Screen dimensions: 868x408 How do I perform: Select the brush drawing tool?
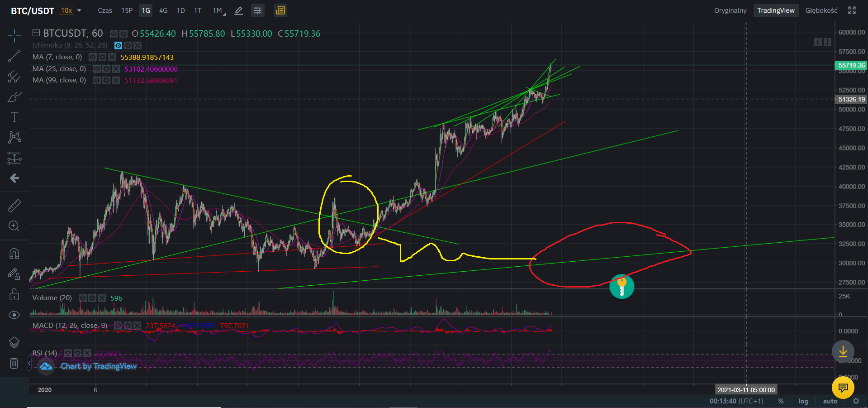(14, 97)
